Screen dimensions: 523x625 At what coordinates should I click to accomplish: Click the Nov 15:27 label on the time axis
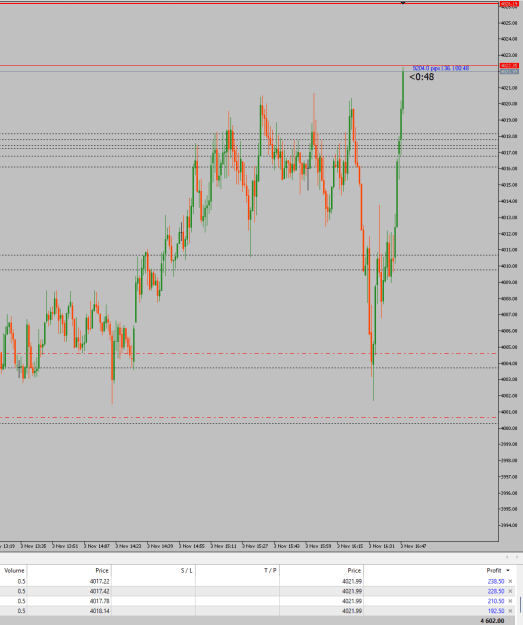pyautogui.click(x=257, y=546)
